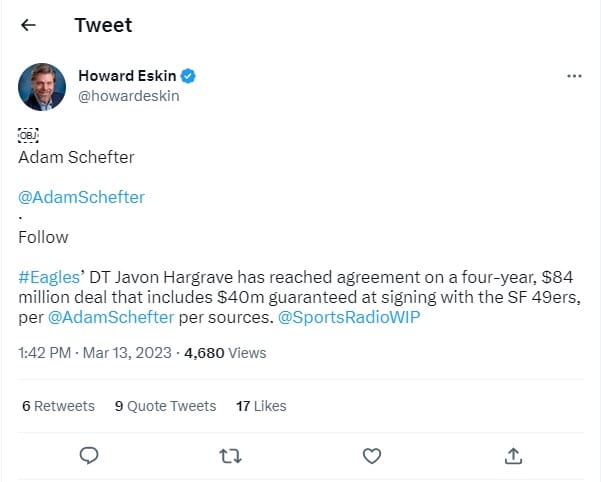
Task: Open the three-dot more options menu
Action: (573, 76)
